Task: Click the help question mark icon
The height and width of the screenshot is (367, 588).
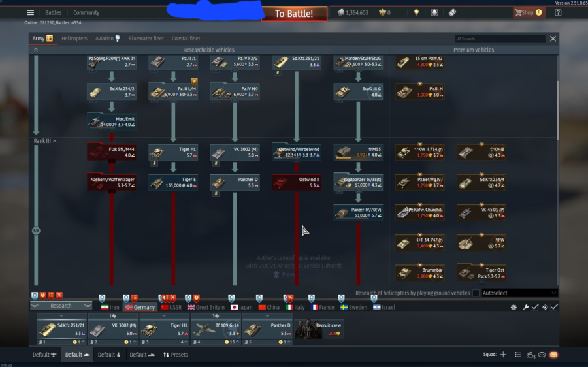Action: click(x=557, y=12)
